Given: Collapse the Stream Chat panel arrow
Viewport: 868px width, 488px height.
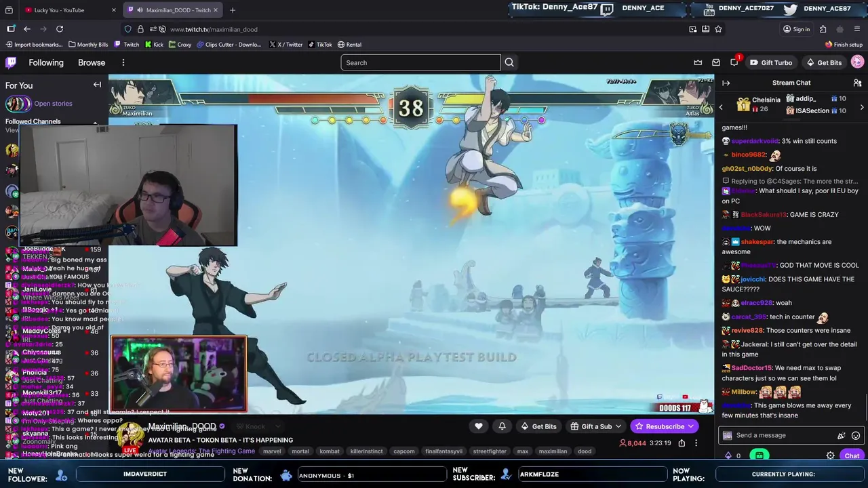Looking at the screenshot, I should [x=726, y=83].
